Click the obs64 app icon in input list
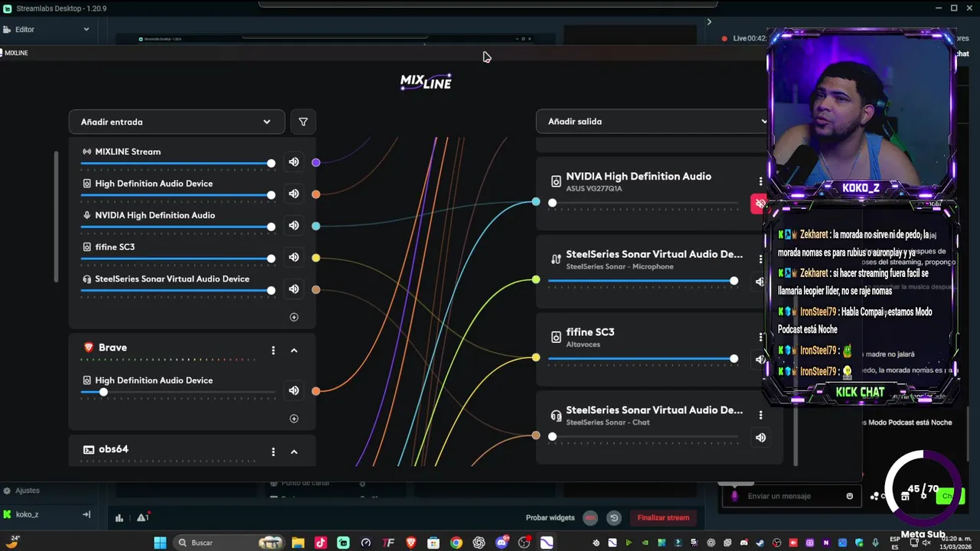The image size is (980, 551). point(88,449)
